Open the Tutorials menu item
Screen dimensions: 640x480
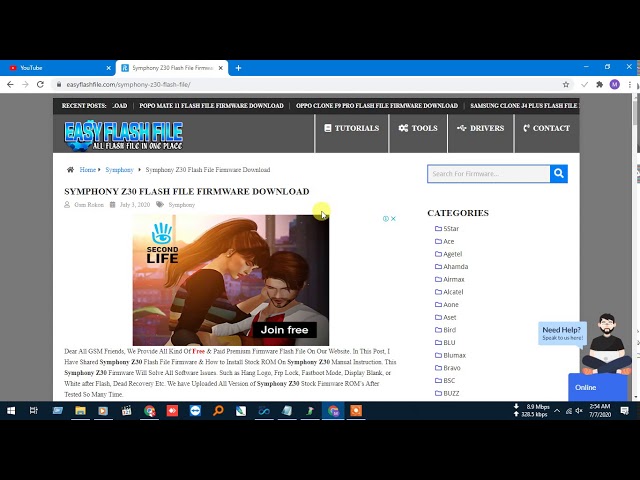pos(351,128)
